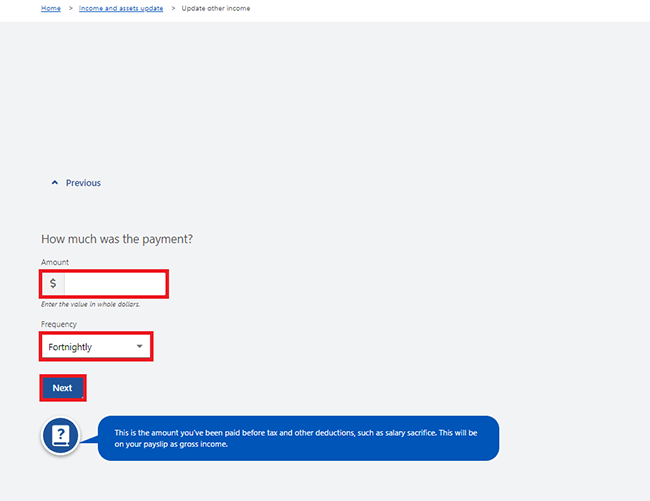The height and width of the screenshot is (501, 650).
Task: Go to the Home breadcrumb
Action: (x=51, y=8)
